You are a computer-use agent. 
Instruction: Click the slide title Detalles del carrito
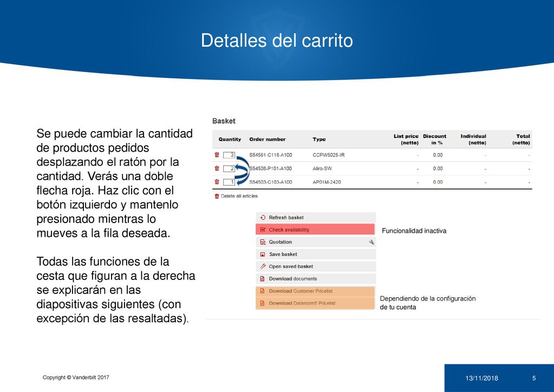[x=277, y=40]
